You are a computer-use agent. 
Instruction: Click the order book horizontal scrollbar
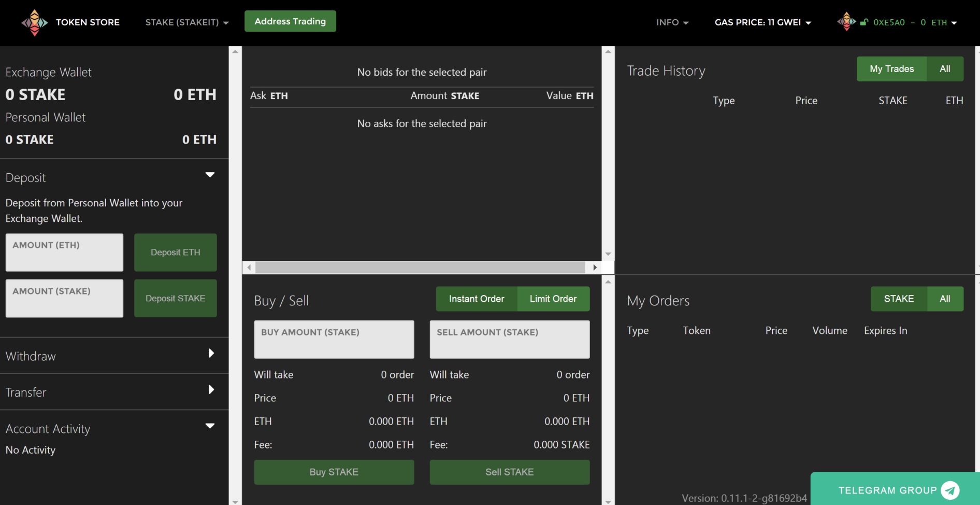[x=420, y=268]
